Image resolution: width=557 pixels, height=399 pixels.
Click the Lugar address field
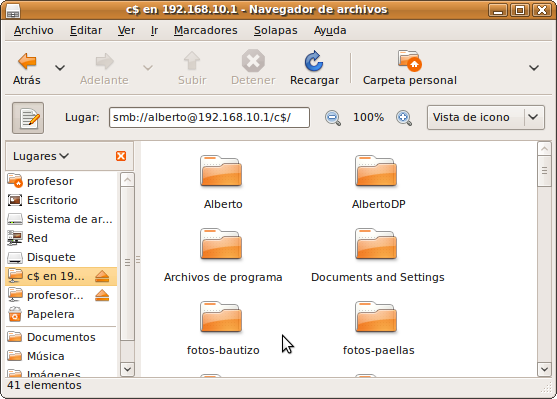coord(209,118)
